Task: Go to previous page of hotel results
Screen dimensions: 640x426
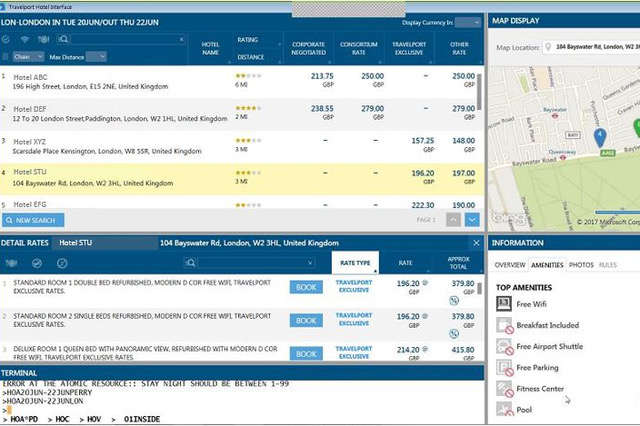Action: tap(453, 220)
